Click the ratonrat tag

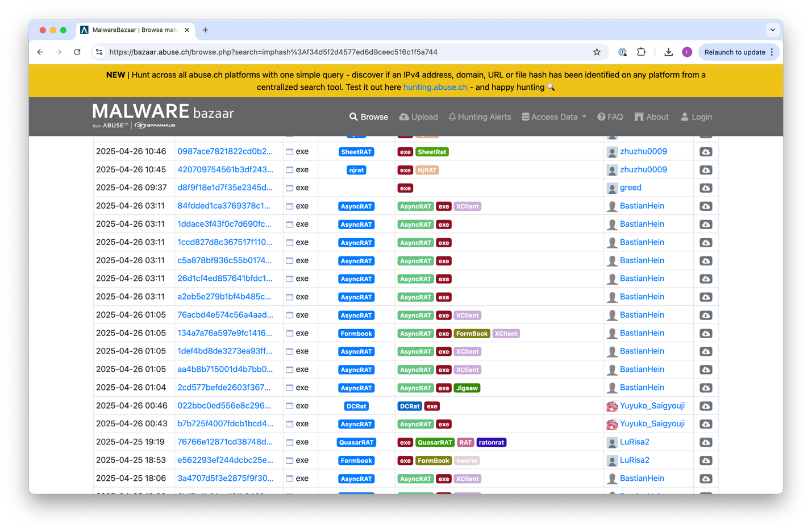[492, 442]
